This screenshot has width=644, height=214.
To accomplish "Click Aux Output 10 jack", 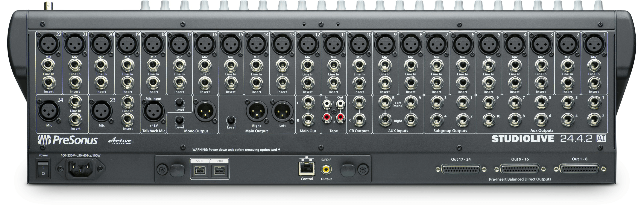I will pos(489,120).
